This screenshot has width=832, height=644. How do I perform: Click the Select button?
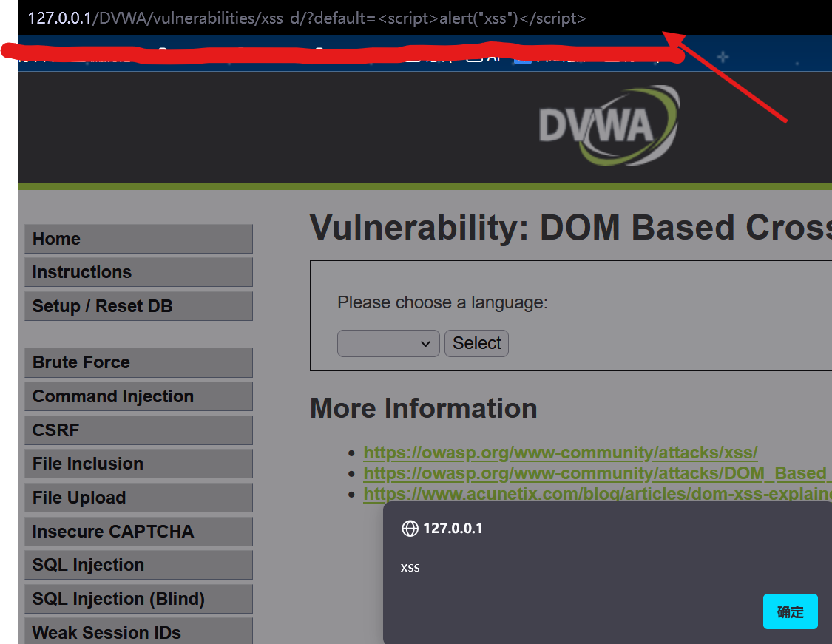point(476,343)
